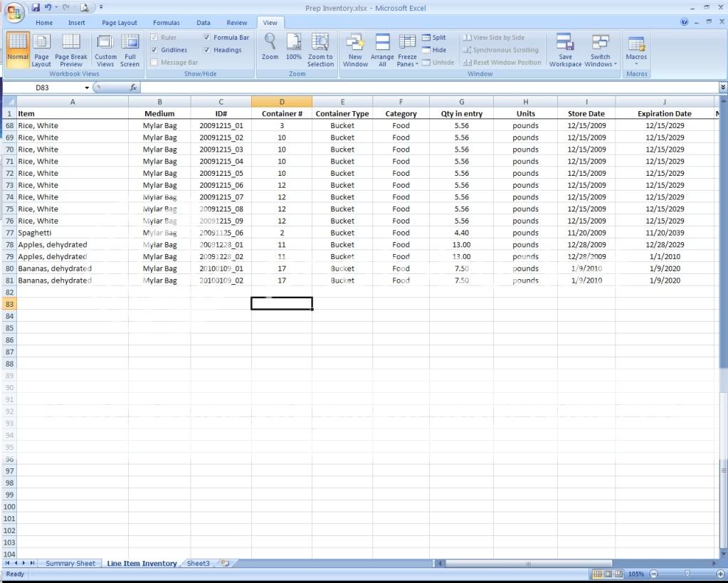Click the Office button orb
728x583 pixels.
point(14,13)
